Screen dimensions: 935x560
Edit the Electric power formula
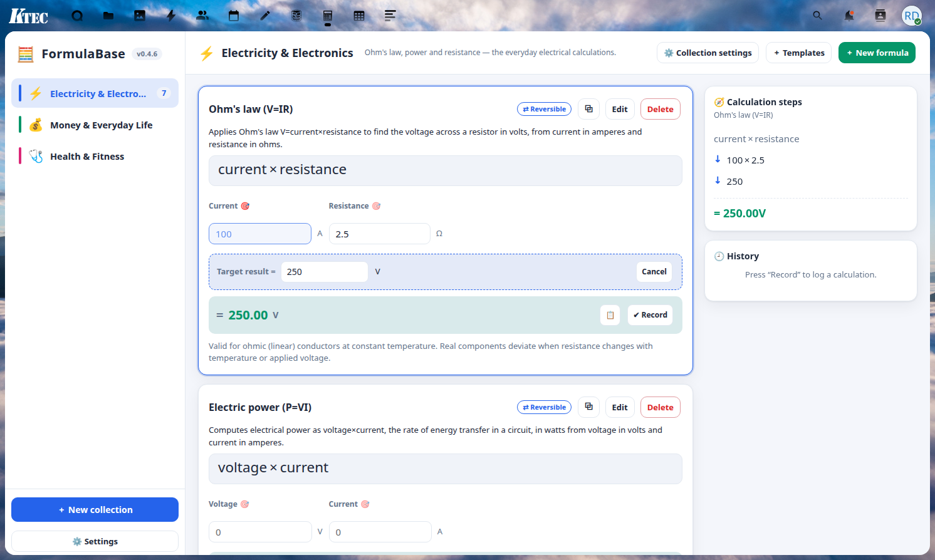click(620, 407)
